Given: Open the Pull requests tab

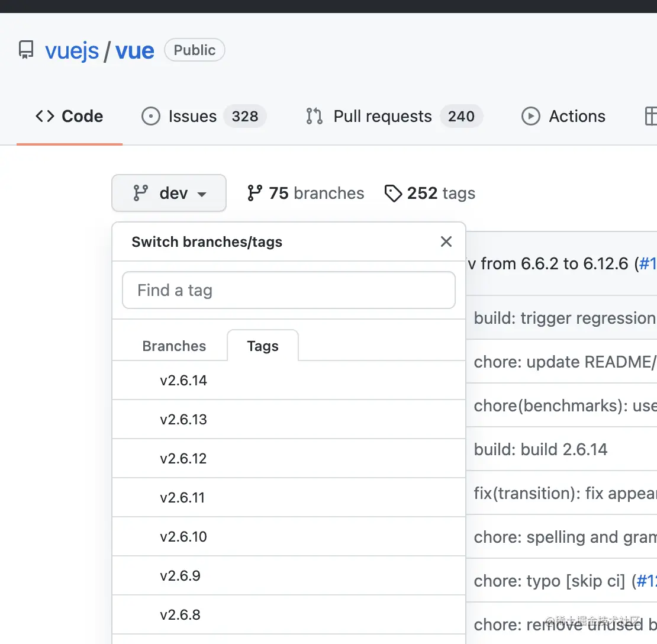Looking at the screenshot, I should pyautogui.click(x=394, y=116).
